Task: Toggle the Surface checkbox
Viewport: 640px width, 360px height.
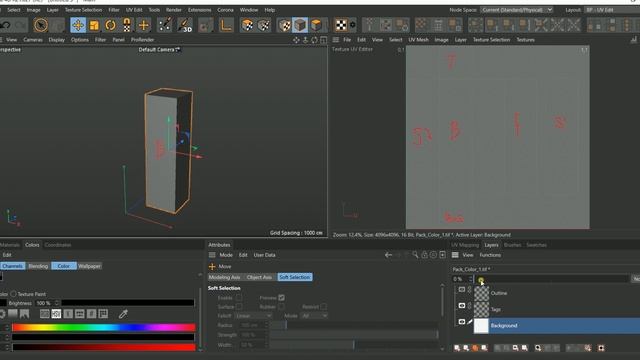Action: (x=239, y=307)
